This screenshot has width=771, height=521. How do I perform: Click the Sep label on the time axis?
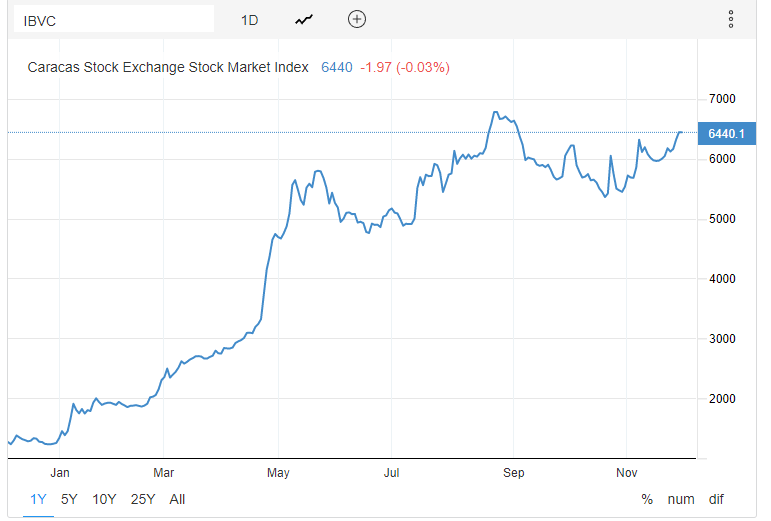(513, 471)
